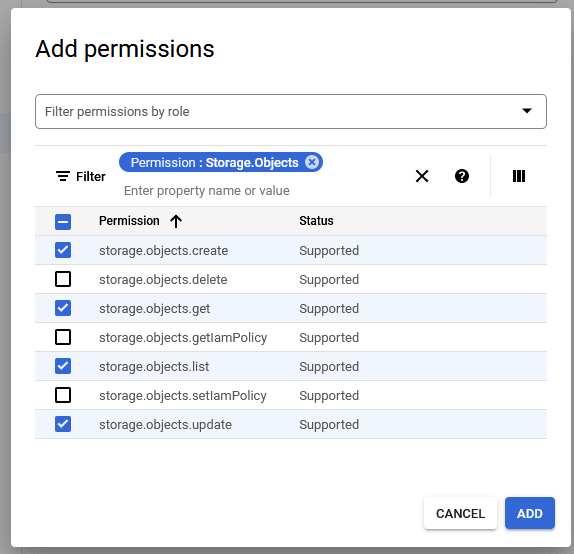
Task: Check storage.objects.getIamPolicy checkbox
Action: click(x=63, y=337)
